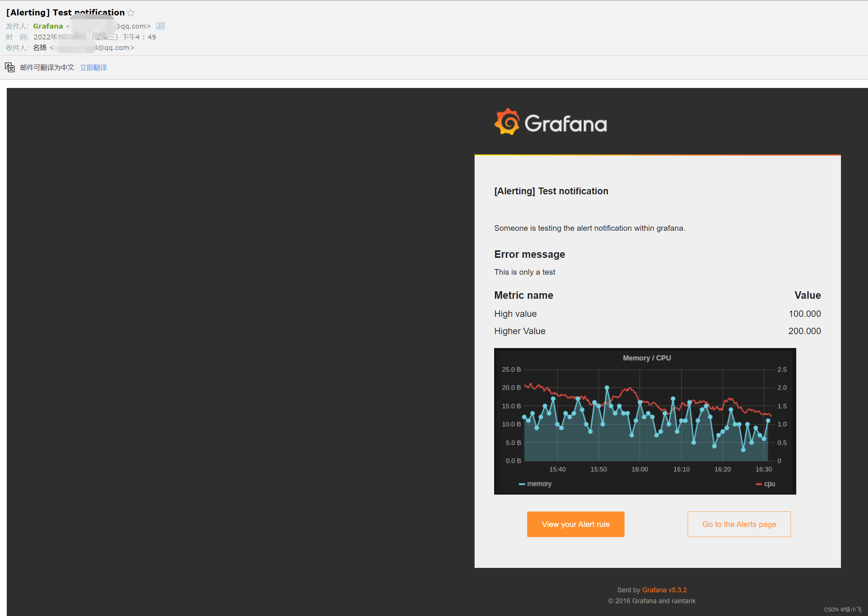Screen dimensions: 868x616
Task: Click the cpu legend entry in chart
Action: tap(765, 484)
